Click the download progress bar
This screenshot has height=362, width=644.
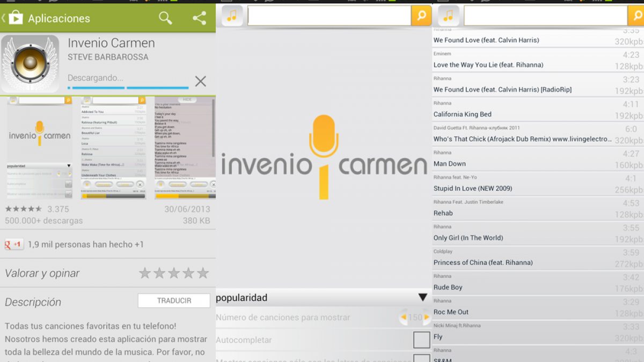point(128,87)
